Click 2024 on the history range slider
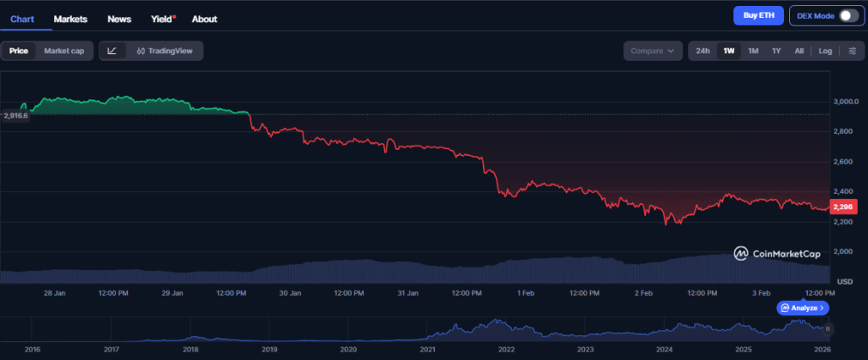Viewport: 868px width, 360px height. (x=665, y=350)
